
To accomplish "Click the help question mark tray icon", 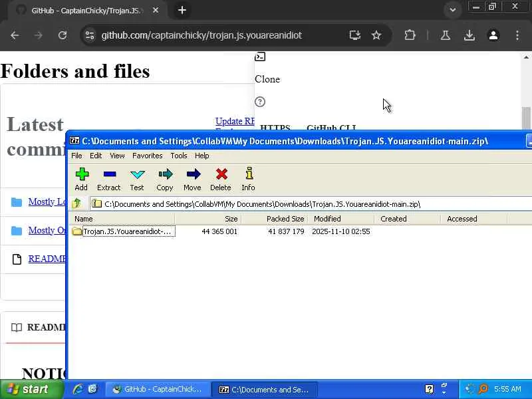I will point(429,389).
